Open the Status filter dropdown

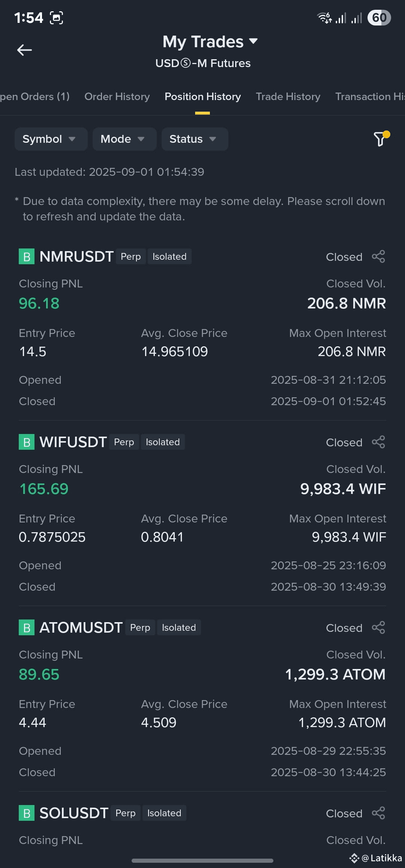[x=195, y=139]
